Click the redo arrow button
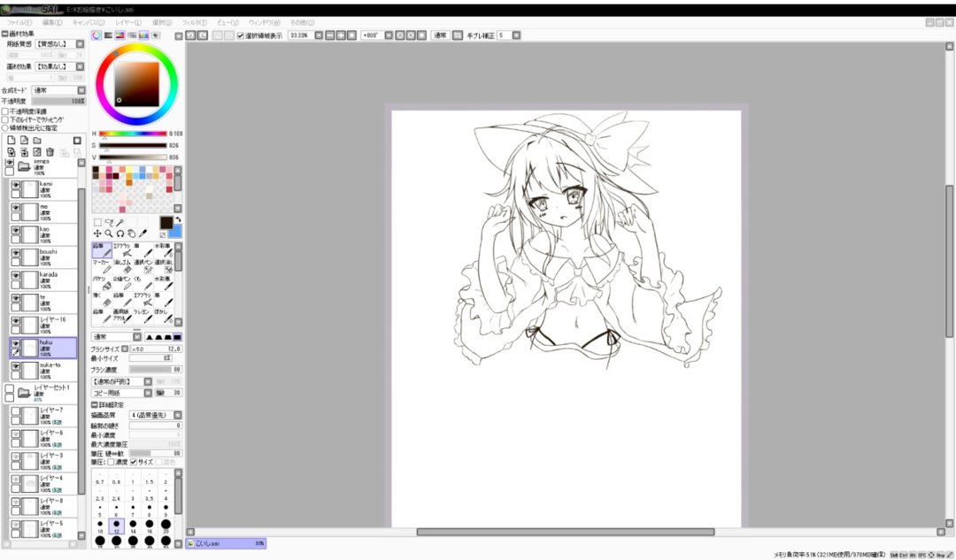Viewport: 956px width, 560px height. [203, 35]
